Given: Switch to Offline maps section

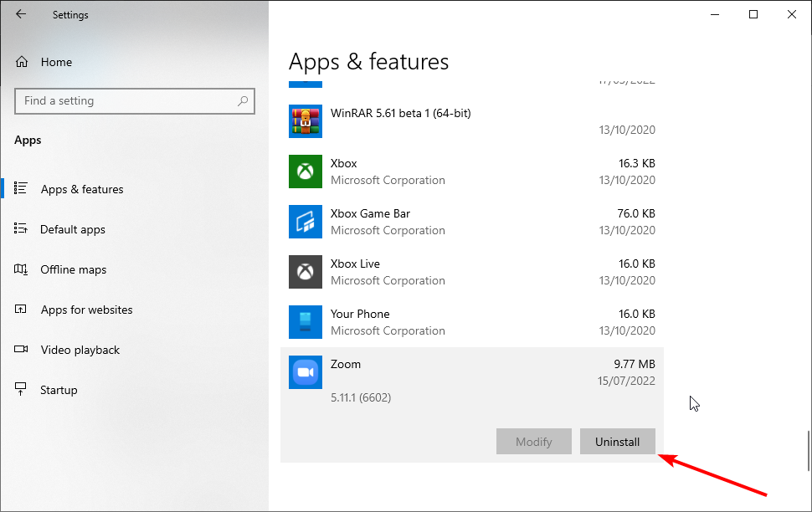Looking at the screenshot, I should pyautogui.click(x=73, y=269).
